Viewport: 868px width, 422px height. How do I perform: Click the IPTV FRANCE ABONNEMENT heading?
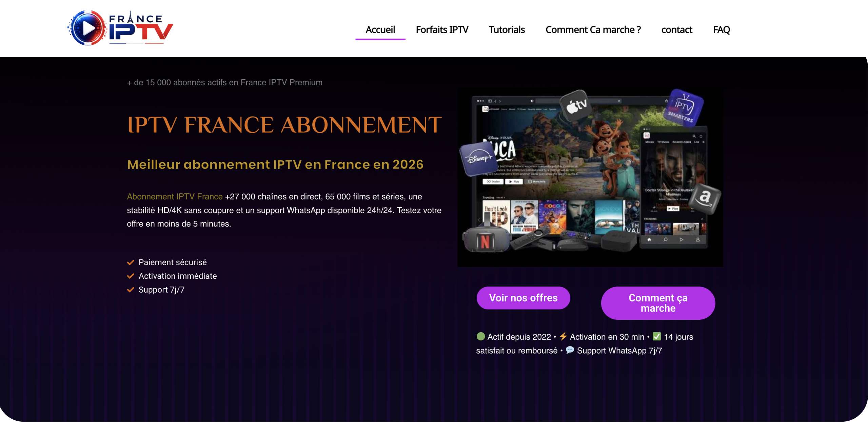coord(284,125)
